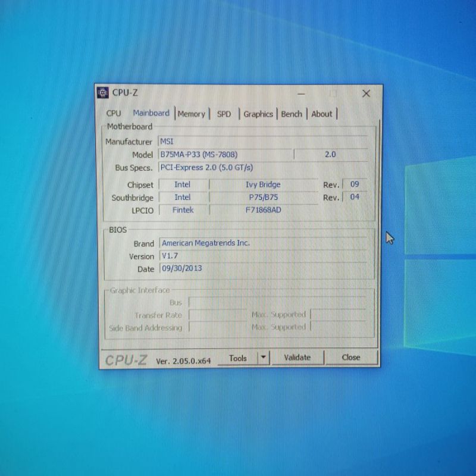
Task: Minimize the CPU-Z window
Action: click(x=302, y=93)
